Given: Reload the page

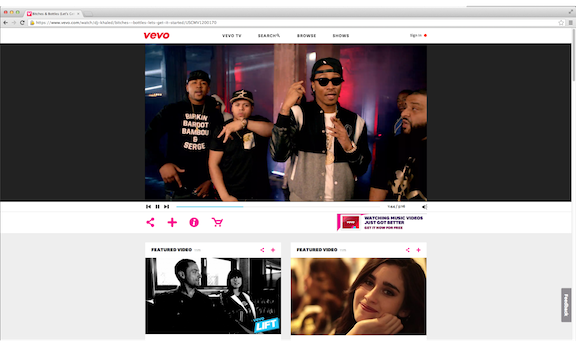Looking at the screenshot, I should point(22,22).
